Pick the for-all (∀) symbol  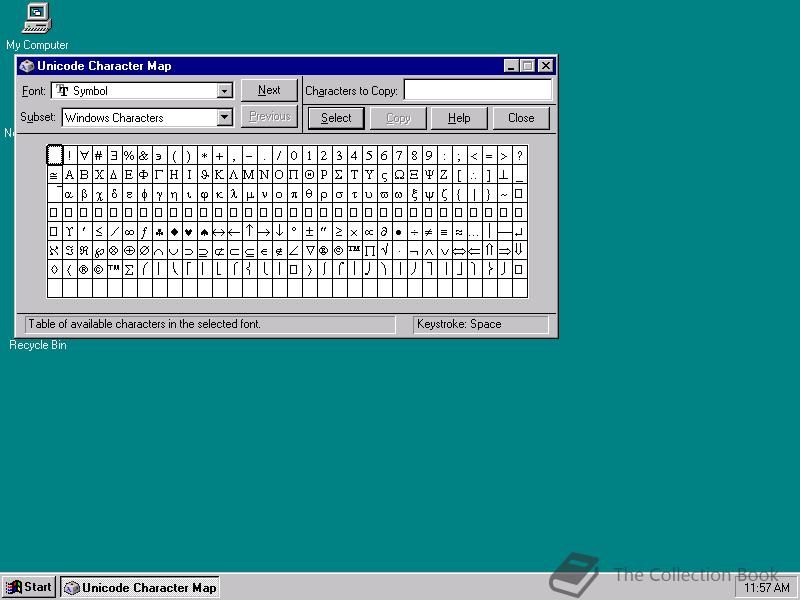tap(84, 156)
